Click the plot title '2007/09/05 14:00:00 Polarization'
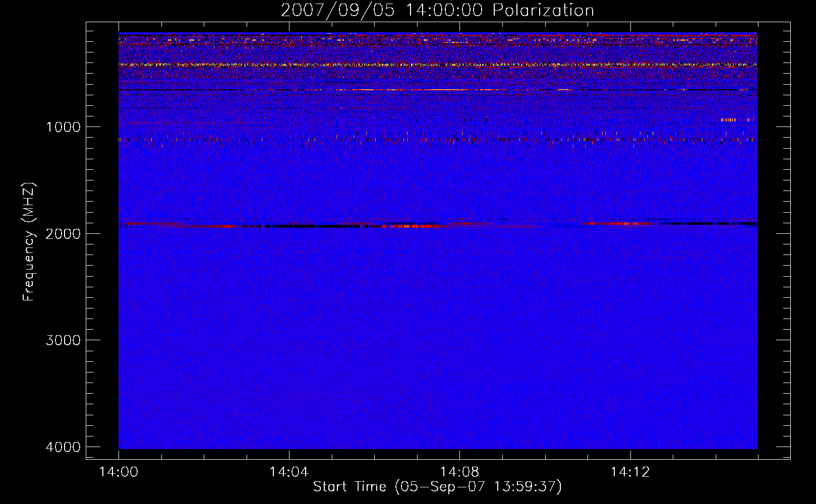The width and height of the screenshot is (816, 504). (437, 11)
